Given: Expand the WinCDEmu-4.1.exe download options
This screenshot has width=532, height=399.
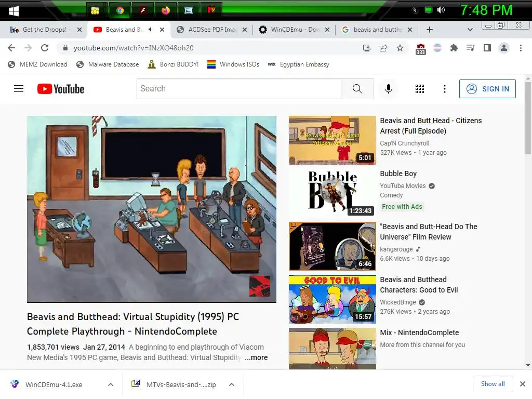Looking at the screenshot, I should point(111,384).
